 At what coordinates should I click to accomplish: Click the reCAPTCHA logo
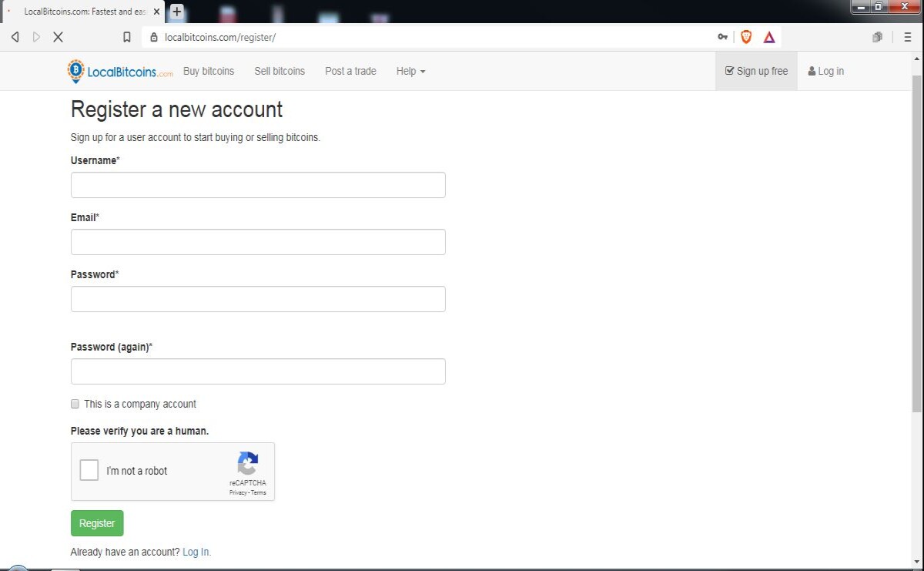247,464
